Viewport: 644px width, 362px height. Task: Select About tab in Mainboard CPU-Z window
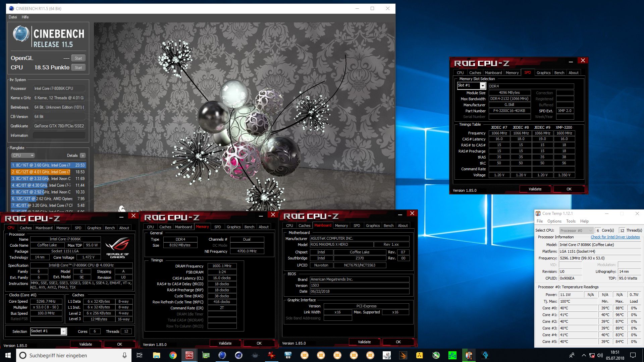point(402,226)
